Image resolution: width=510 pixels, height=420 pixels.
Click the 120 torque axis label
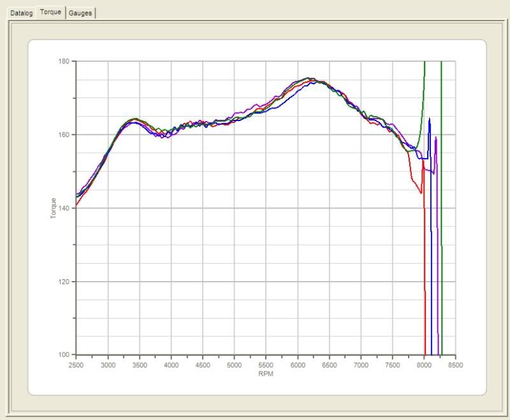[64, 282]
